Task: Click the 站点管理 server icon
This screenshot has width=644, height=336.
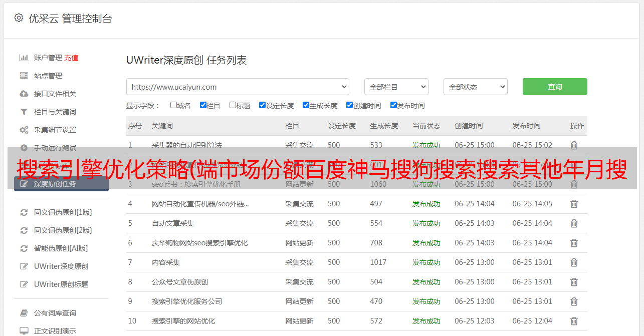Action: (x=24, y=76)
